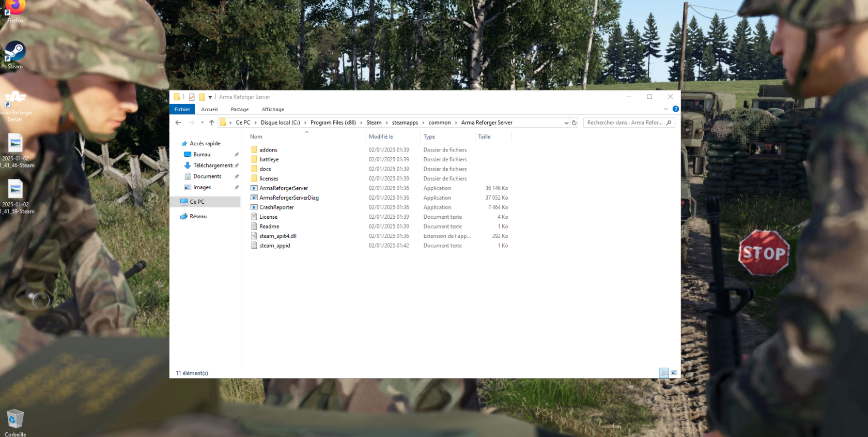Click Program Files (x86) breadcrumb
Image resolution: width=868 pixels, height=437 pixels.
pos(333,123)
